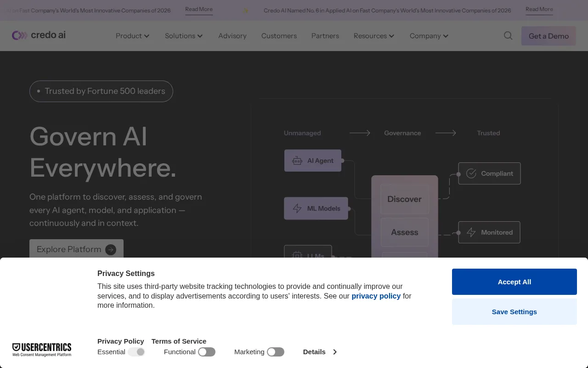The height and width of the screenshot is (368, 588).
Task: Click the Usercentrics logo
Action: point(42,350)
